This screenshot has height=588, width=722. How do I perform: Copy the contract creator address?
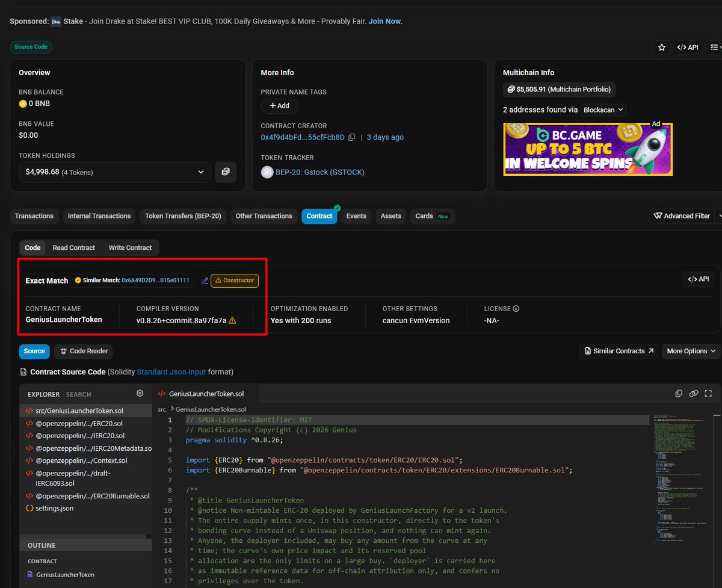[352, 137]
